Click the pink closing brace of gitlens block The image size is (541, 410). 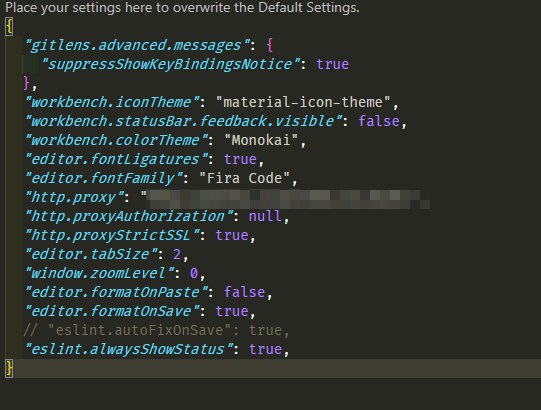pyautogui.click(x=26, y=84)
